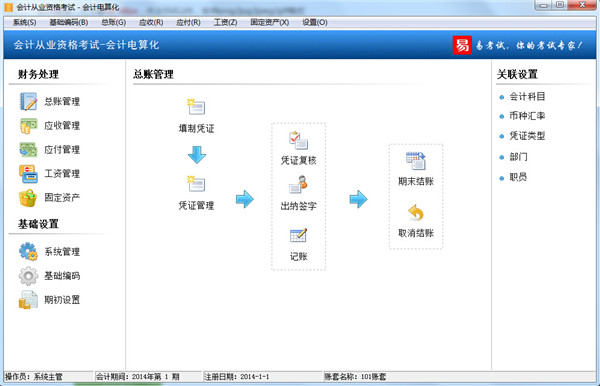Open the 会计科目 link
This screenshot has width=600, height=386.
coord(527,97)
